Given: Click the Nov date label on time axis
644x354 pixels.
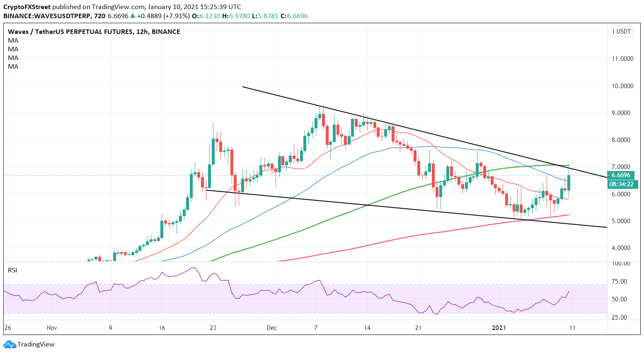Looking at the screenshot, I should pyautogui.click(x=52, y=328).
